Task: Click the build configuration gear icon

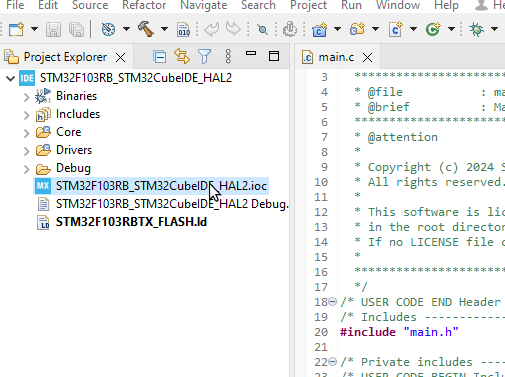Action: coord(108,29)
